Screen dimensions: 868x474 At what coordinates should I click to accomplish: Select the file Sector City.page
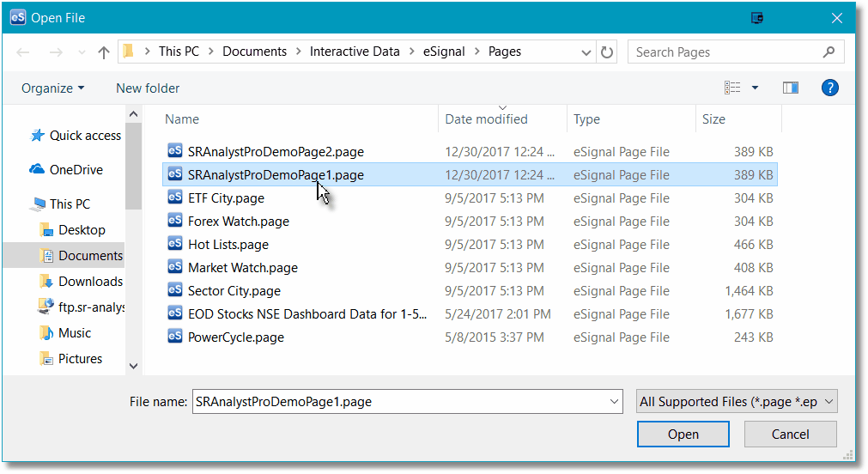234,291
